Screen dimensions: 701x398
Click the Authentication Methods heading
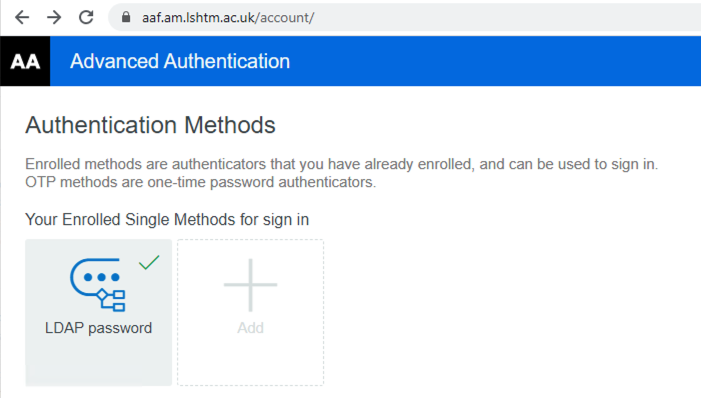point(150,125)
